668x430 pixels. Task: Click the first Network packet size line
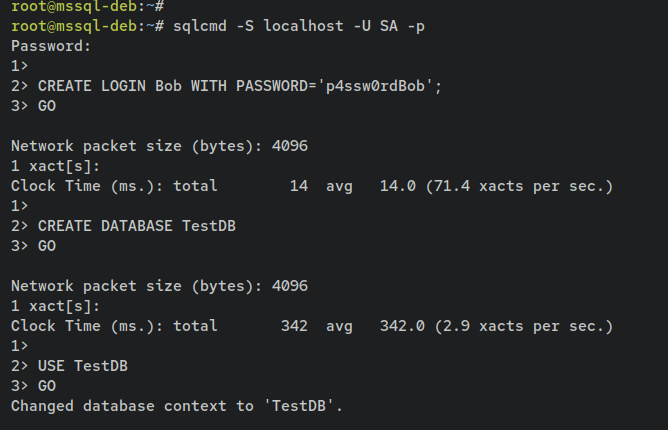pos(159,146)
